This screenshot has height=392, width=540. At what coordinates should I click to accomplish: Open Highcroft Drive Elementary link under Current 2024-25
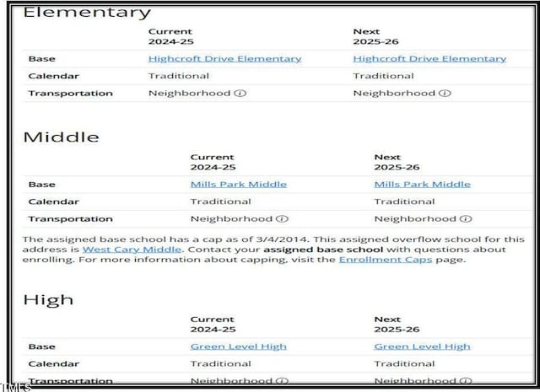coord(225,59)
